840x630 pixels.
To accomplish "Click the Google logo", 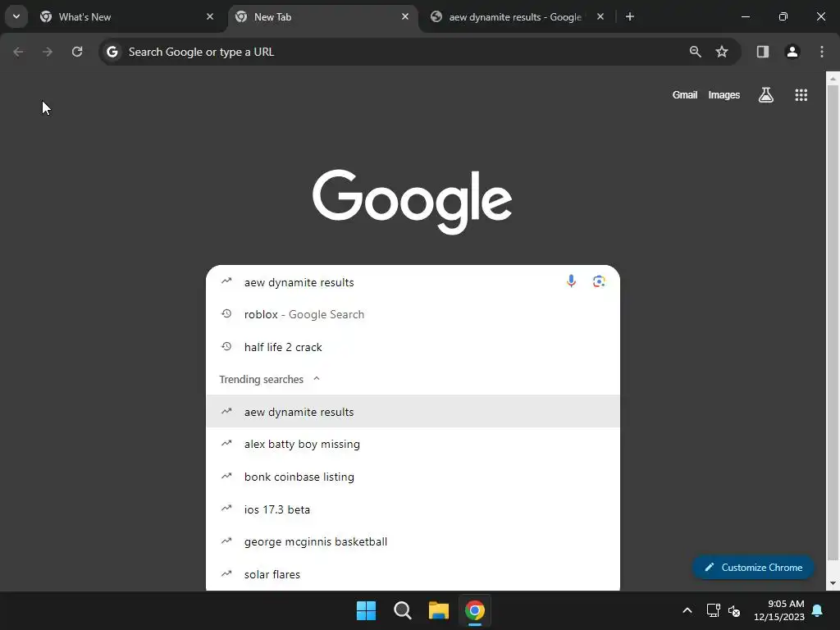I will click(412, 201).
